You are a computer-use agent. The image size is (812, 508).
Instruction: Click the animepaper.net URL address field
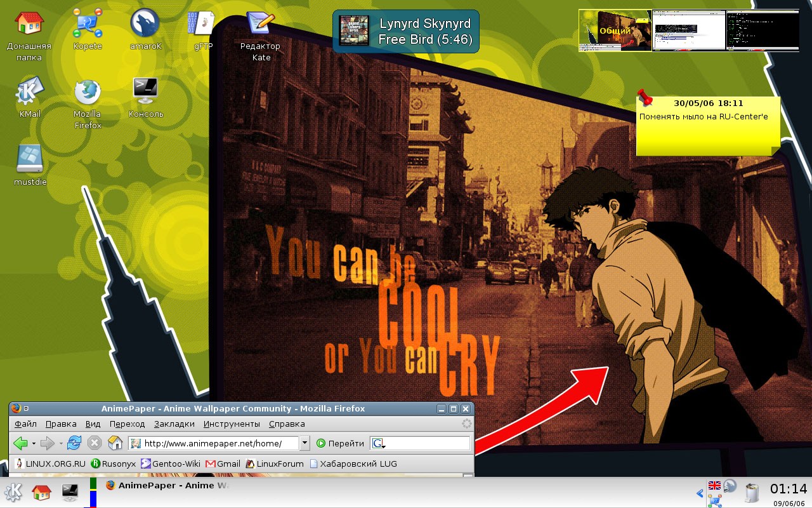(x=213, y=443)
